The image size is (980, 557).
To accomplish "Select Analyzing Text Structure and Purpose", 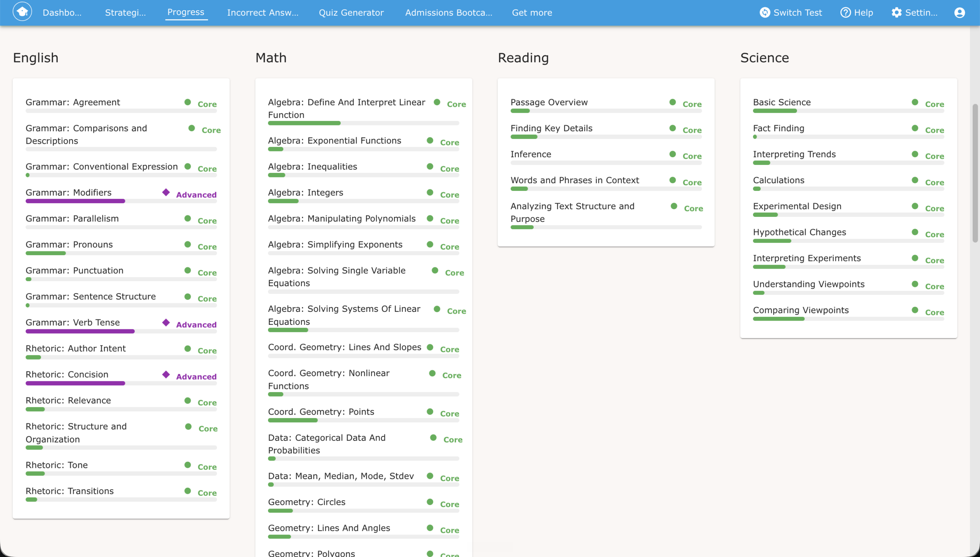I will (x=572, y=212).
